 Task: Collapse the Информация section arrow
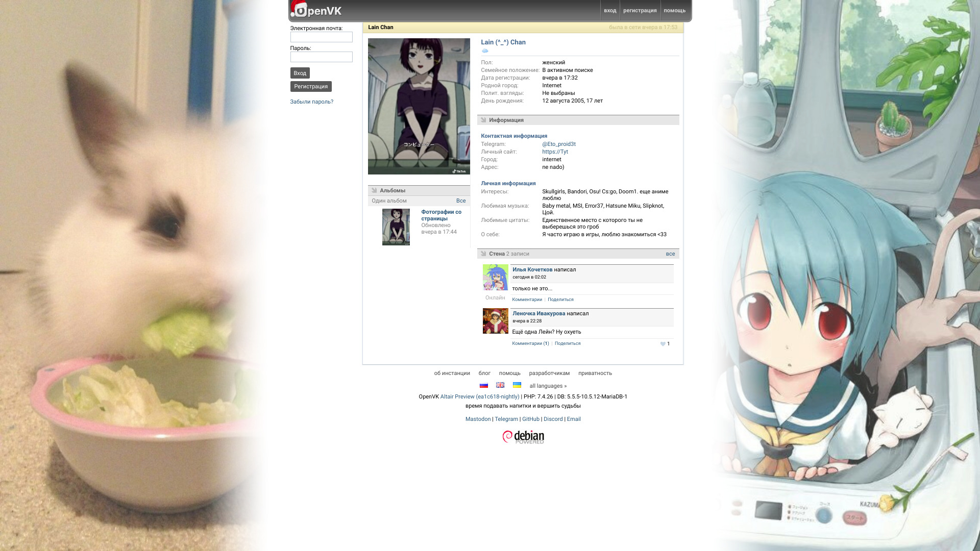pyautogui.click(x=483, y=120)
